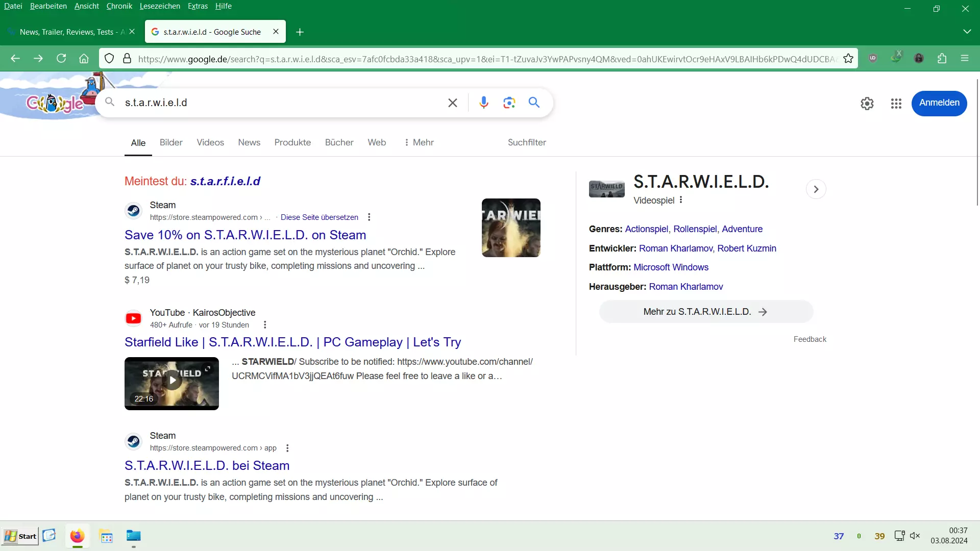Viewport: 980px width, 551px height.
Task: Open the browser home page
Action: pyautogui.click(x=84, y=59)
